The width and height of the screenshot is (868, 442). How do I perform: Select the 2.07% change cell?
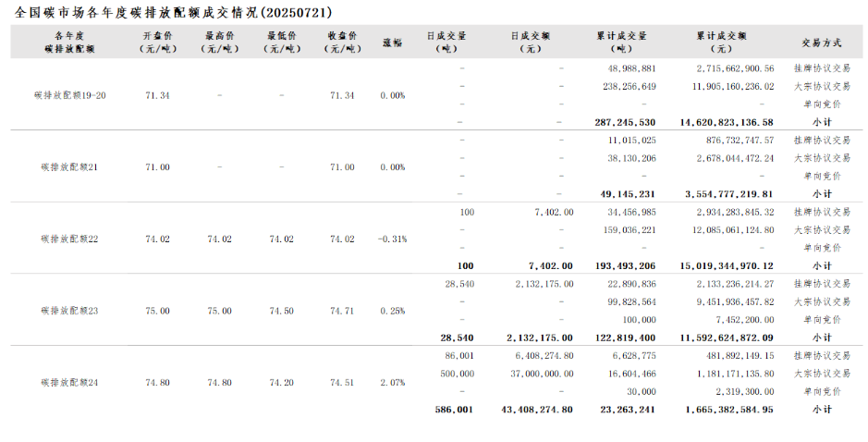(392, 382)
